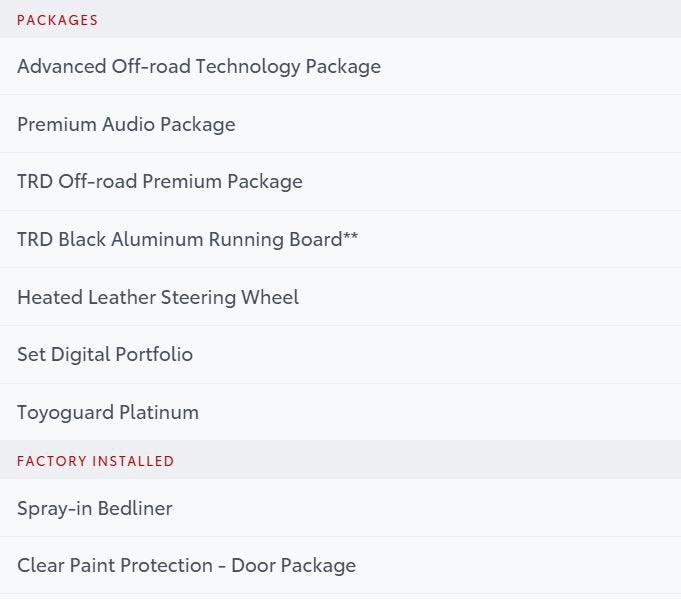681x599 pixels.
Task: Click the Premium Audio Package item
Action: click(x=126, y=125)
